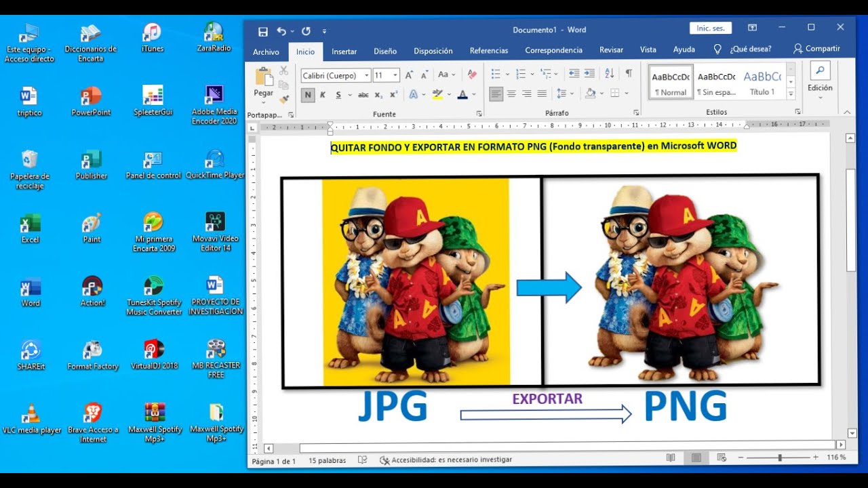Toggle subscript x₂ button
Viewport: 868px width, 488px height.
[378, 95]
